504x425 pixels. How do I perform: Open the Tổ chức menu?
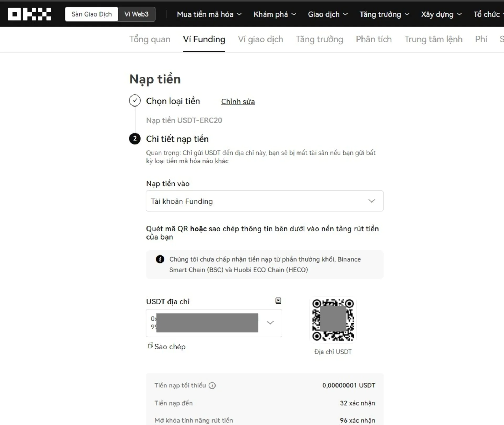(x=488, y=14)
